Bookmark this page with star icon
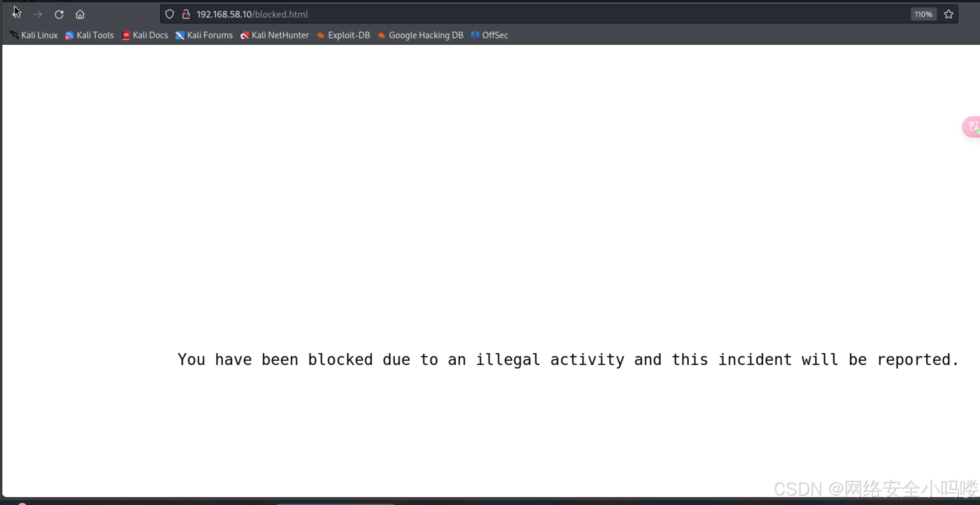980x505 pixels. pos(948,15)
